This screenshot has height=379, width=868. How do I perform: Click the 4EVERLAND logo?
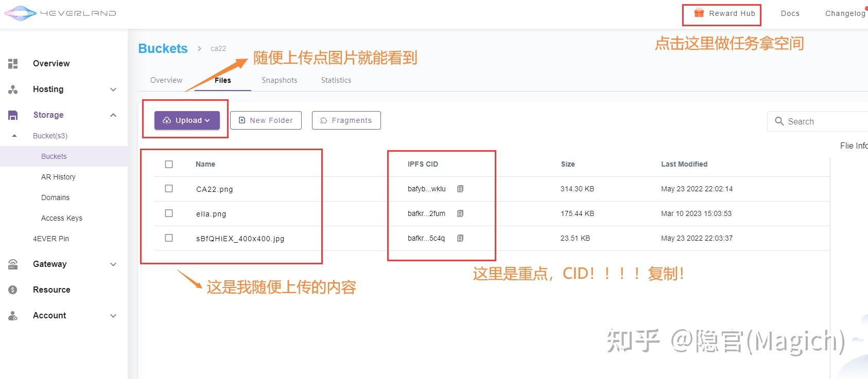click(60, 13)
